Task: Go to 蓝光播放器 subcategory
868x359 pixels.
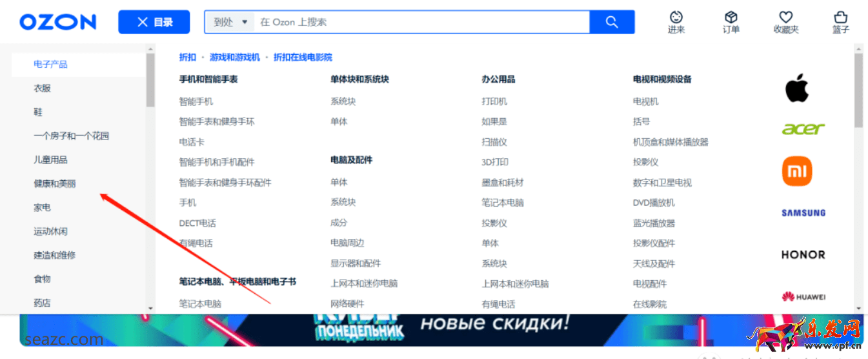Action: [x=654, y=223]
